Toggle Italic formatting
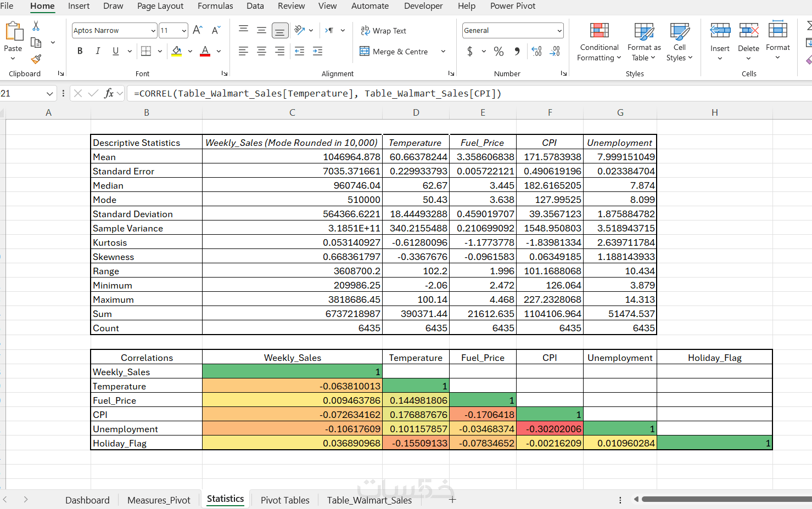The width and height of the screenshot is (812, 509). coord(98,51)
